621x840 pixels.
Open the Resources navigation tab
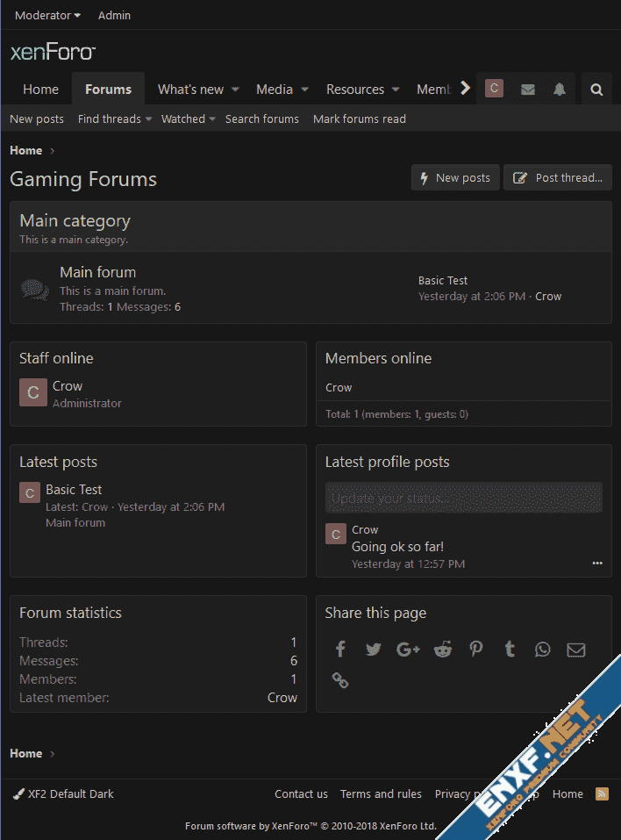355,90
